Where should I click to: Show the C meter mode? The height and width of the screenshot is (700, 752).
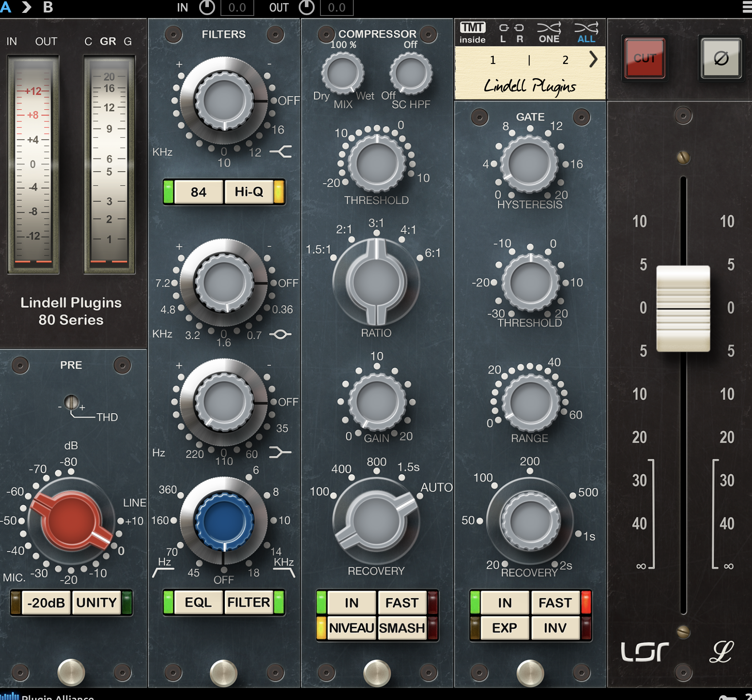tap(88, 41)
